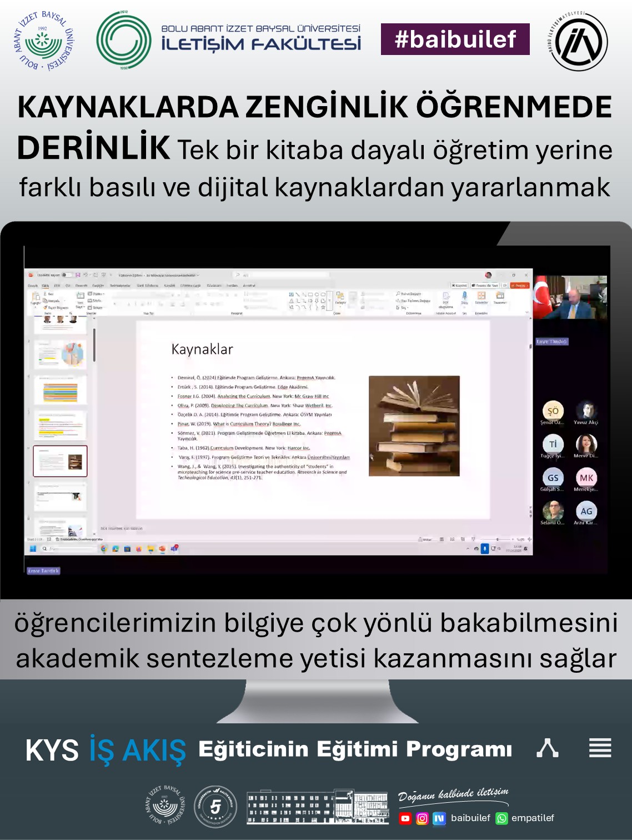Click the #baibuilef hashtag banner
This screenshot has height=840, width=632.
[455, 39]
